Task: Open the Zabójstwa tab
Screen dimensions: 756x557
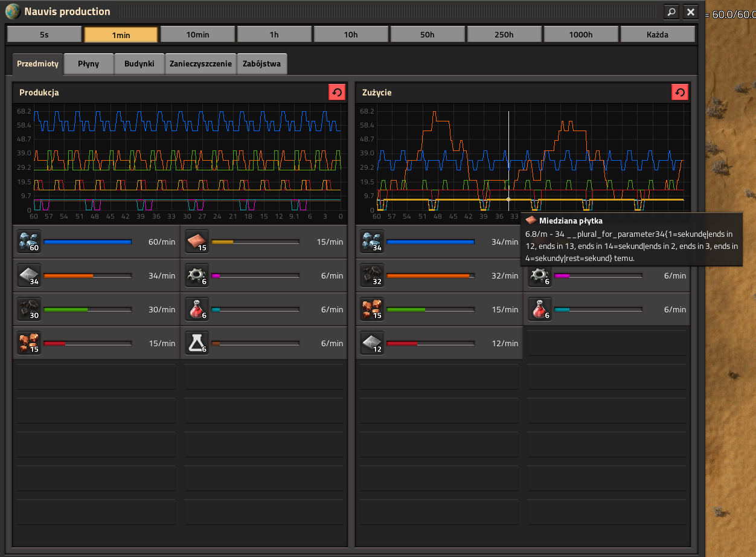Action: coord(262,63)
